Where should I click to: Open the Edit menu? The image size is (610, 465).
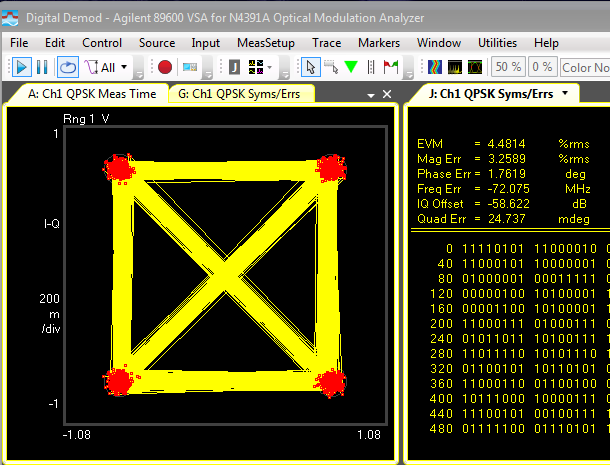pyautogui.click(x=55, y=43)
